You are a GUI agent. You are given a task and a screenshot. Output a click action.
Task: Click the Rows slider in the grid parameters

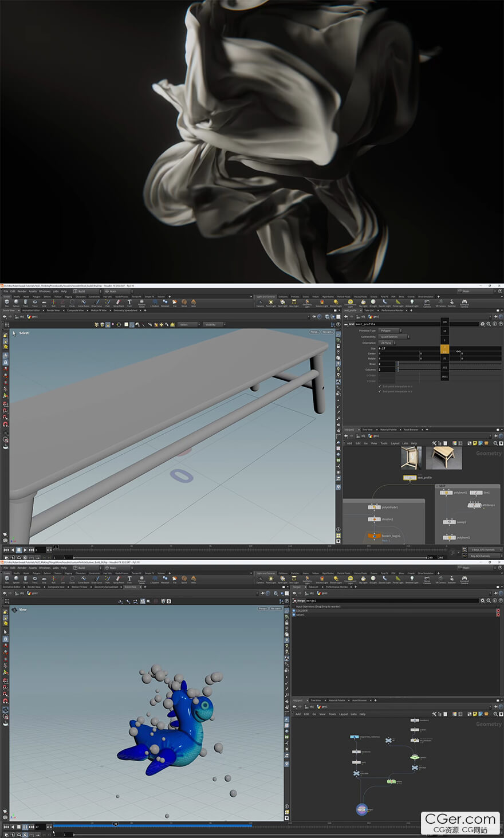click(450, 364)
